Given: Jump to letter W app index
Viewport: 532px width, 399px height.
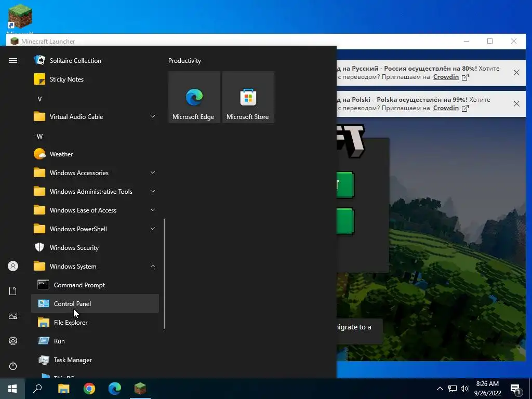Looking at the screenshot, I should coord(39,137).
